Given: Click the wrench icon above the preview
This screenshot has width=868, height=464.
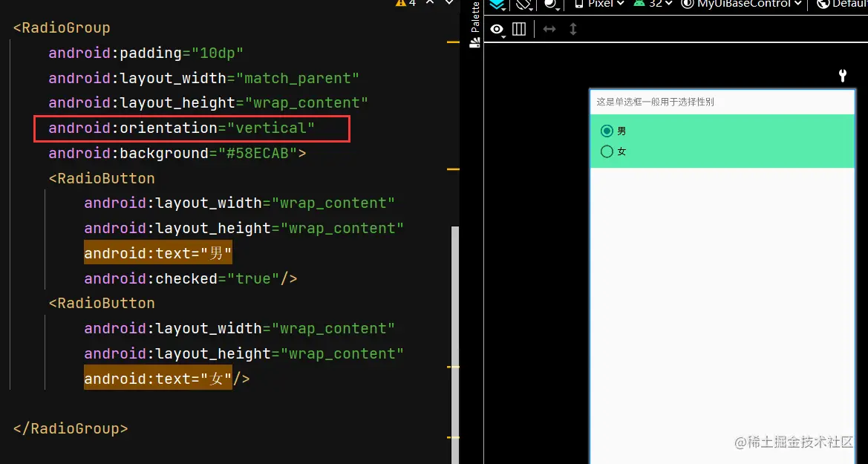Looking at the screenshot, I should click(x=843, y=75).
